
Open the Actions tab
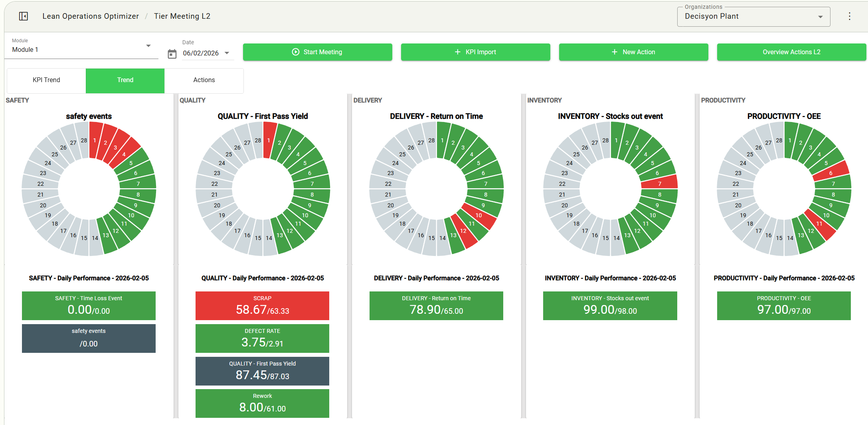(x=204, y=80)
